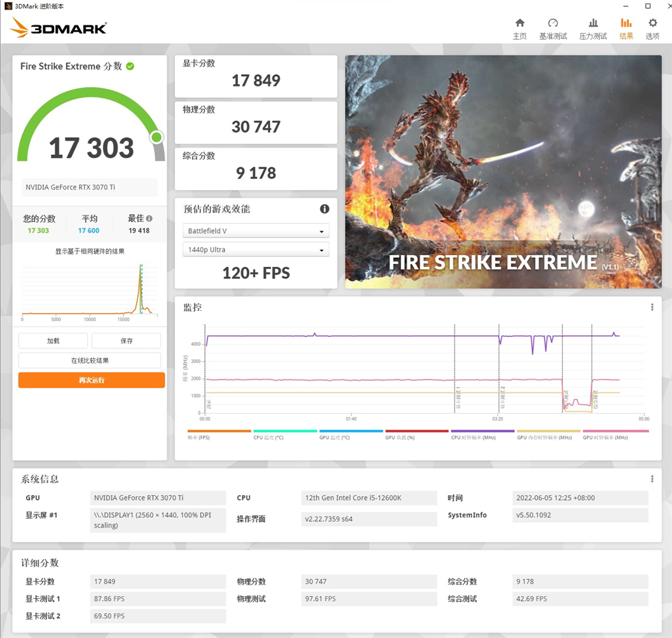The width and height of the screenshot is (672, 638).
Task: Select the 基准测试 gauge icon
Action: click(x=553, y=27)
